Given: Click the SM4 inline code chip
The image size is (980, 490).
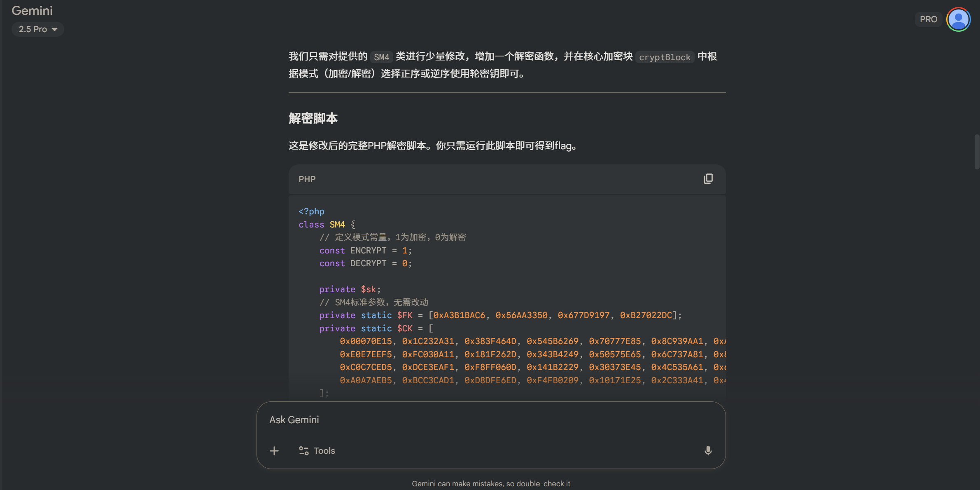Looking at the screenshot, I should pos(381,57).
